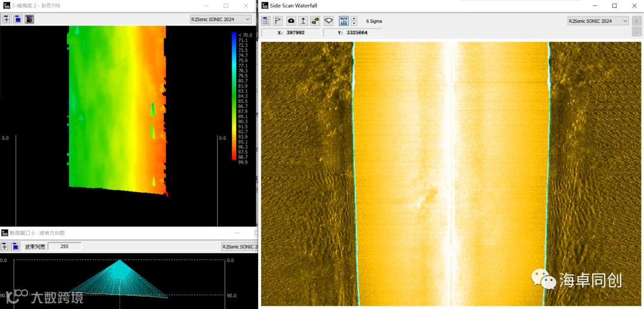
Task: Click the flag marker icon
Action: coord(278,21)
